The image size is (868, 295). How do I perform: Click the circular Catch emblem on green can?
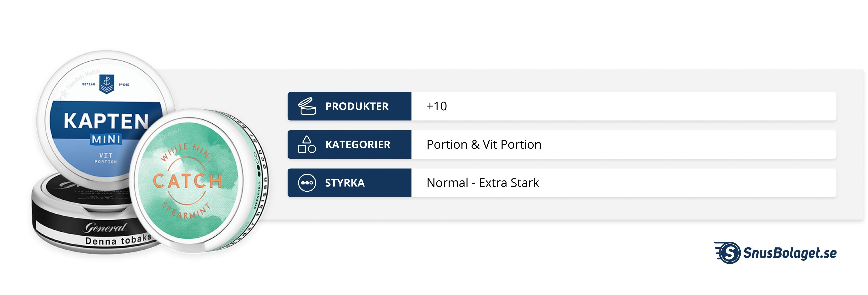click(187, 181)
